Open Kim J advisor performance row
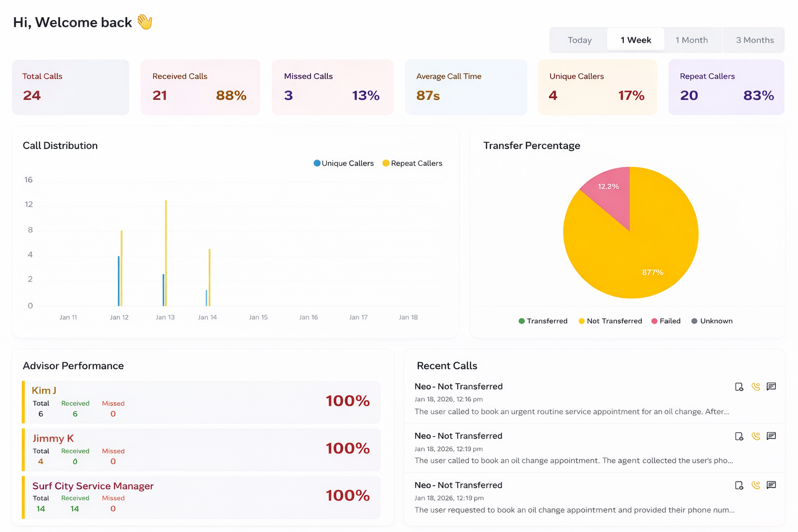 (202, 402)
